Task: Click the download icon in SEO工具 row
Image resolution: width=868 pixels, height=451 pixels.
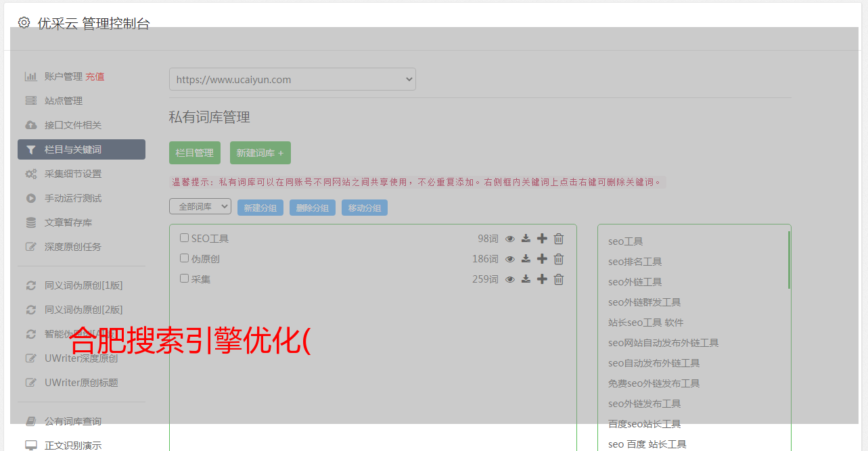Action: click(526, 239)
